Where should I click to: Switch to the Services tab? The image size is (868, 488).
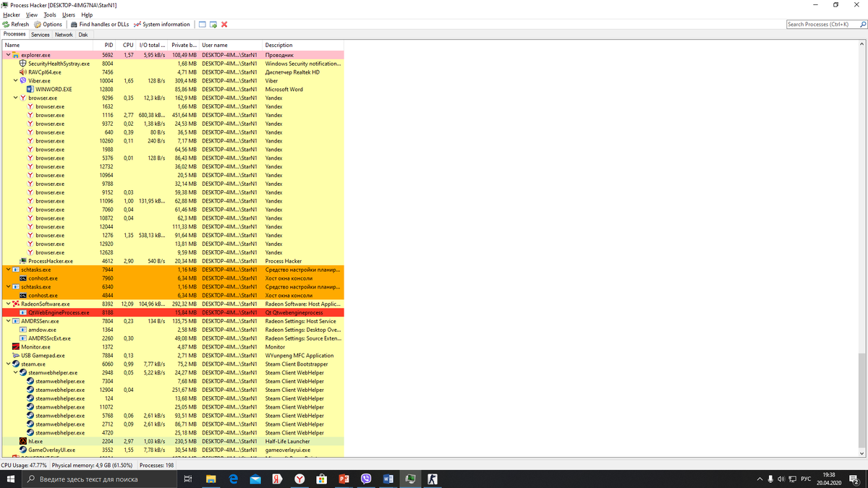pyautogui.click(x=41, y=35)
